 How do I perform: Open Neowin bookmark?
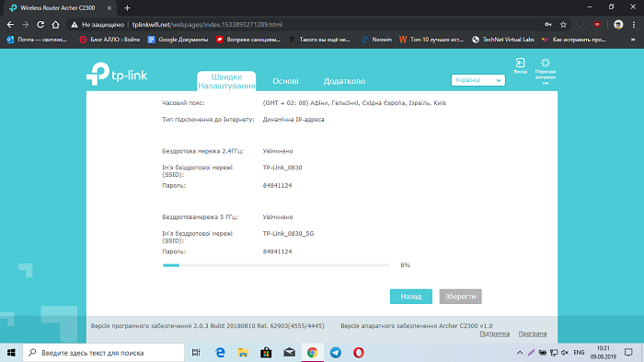click(x=376, y=40)
